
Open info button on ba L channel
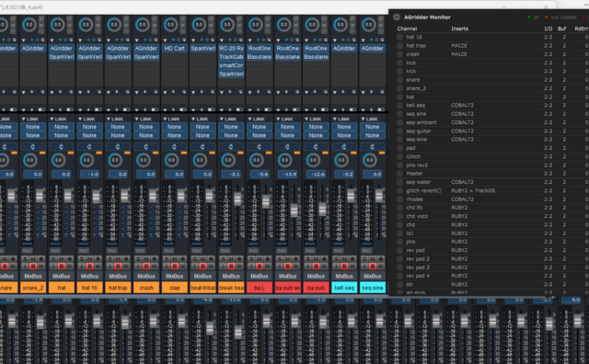tap(250, 266)
